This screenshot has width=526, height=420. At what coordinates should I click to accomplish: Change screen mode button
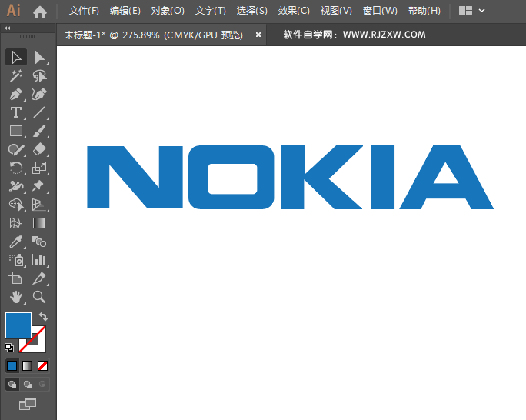pos(28,404)
